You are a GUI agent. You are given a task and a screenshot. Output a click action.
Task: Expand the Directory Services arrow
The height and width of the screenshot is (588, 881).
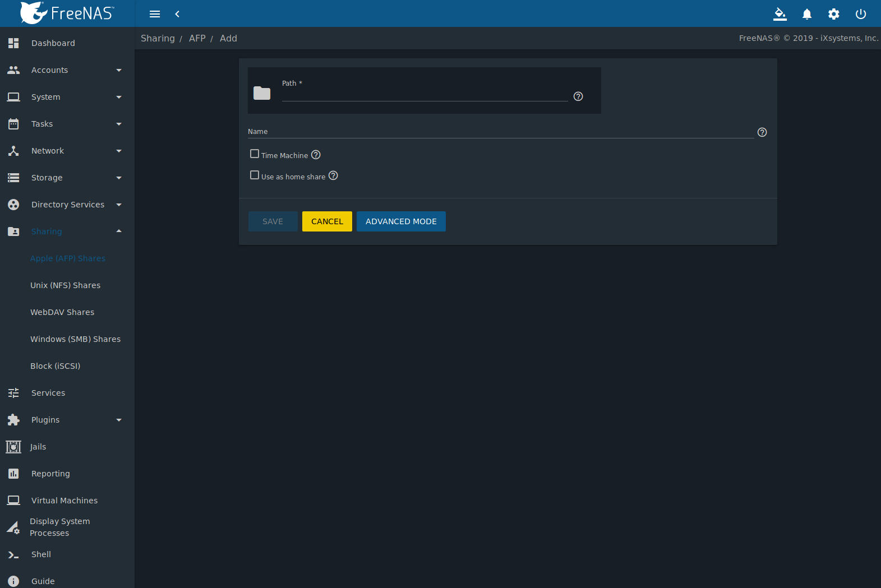pos(119,205)
